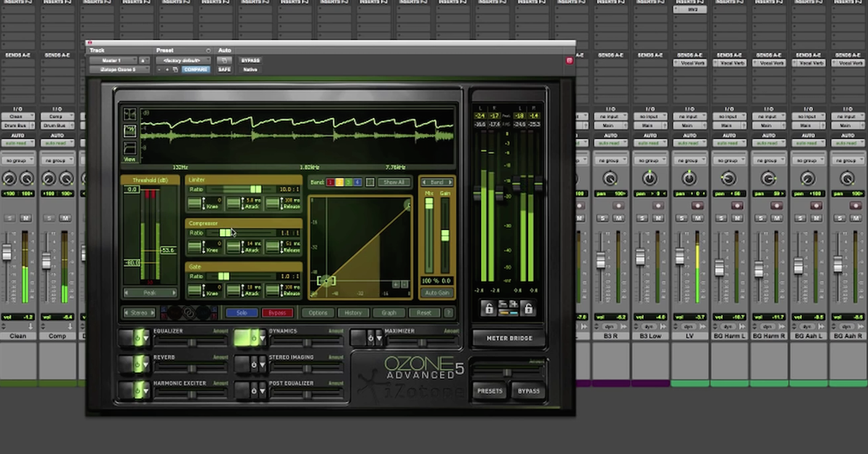Open the History panel in Ozone
Screen dimensions: 868x454
(x=353, y=313)
